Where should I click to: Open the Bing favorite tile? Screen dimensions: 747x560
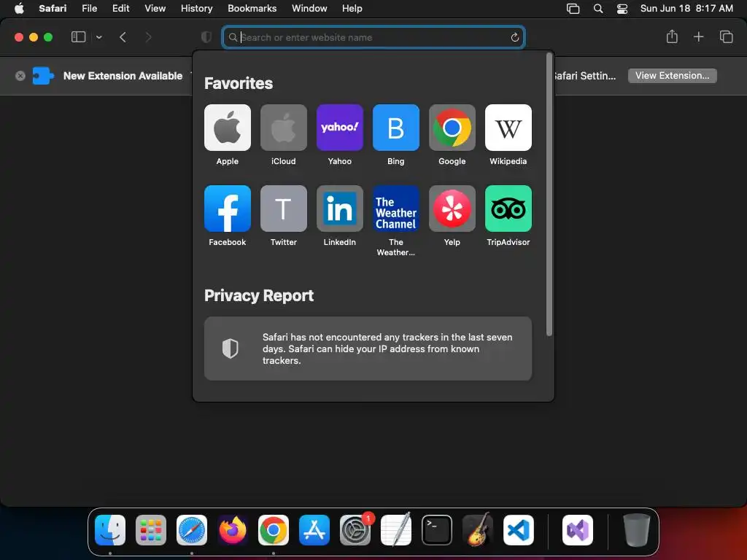coord(396,128)
